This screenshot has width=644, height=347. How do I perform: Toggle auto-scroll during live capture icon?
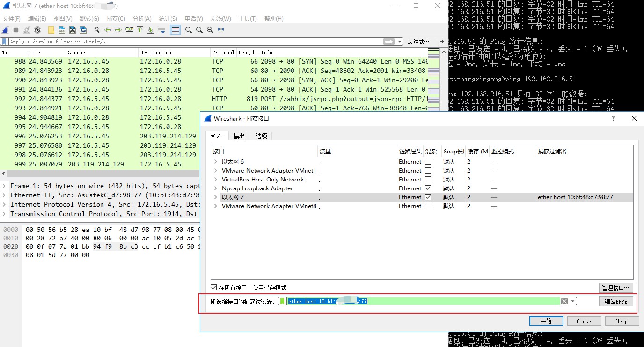[161, 30]
